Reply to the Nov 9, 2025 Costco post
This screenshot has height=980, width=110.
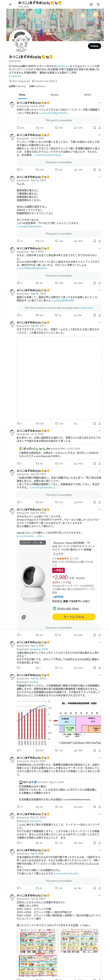point(18,128)
